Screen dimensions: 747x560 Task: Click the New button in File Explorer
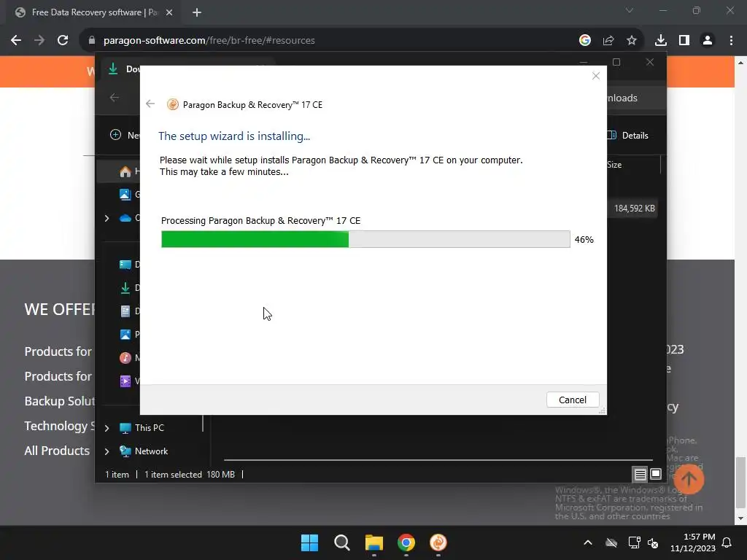125,135
